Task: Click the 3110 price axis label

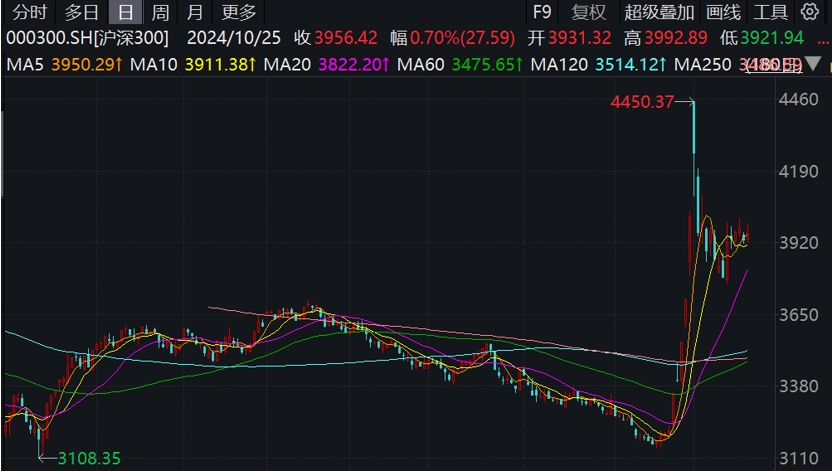Action: tap(799, 458)
